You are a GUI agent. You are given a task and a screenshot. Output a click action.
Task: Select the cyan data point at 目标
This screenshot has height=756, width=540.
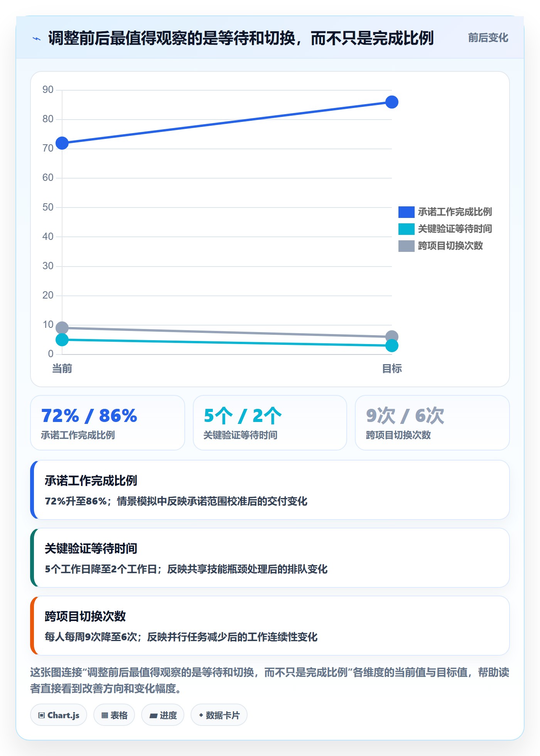click(x=391, y=346)
